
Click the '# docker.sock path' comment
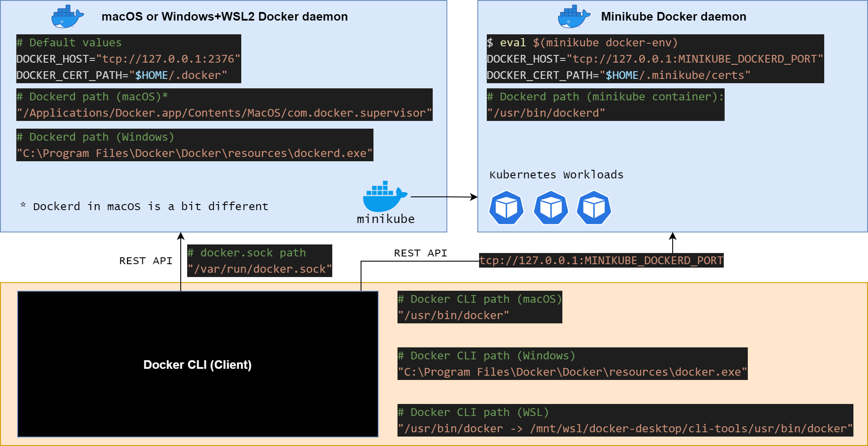(247, 253)
